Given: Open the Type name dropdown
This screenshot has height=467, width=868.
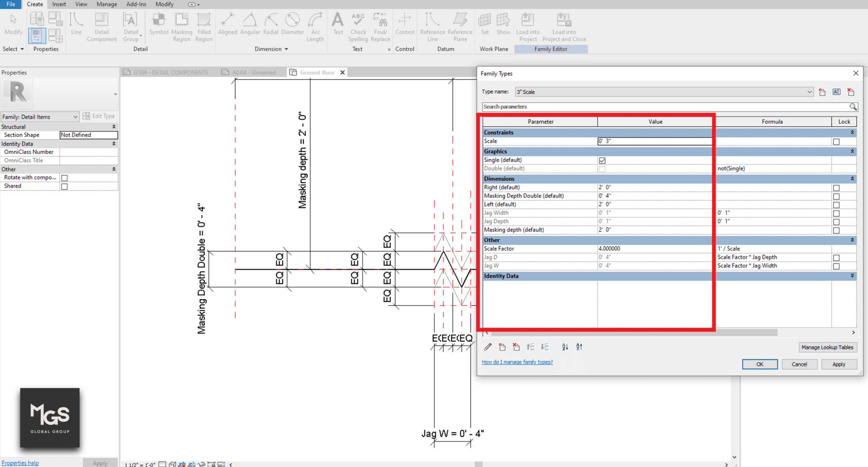Looking at the screenshot, I should (x=810, y=92).
